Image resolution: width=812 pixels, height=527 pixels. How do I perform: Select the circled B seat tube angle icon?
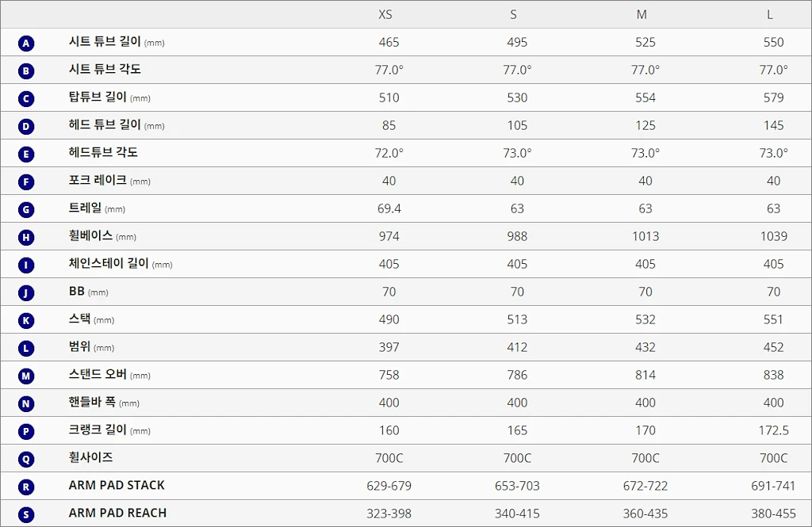[26, 71]
